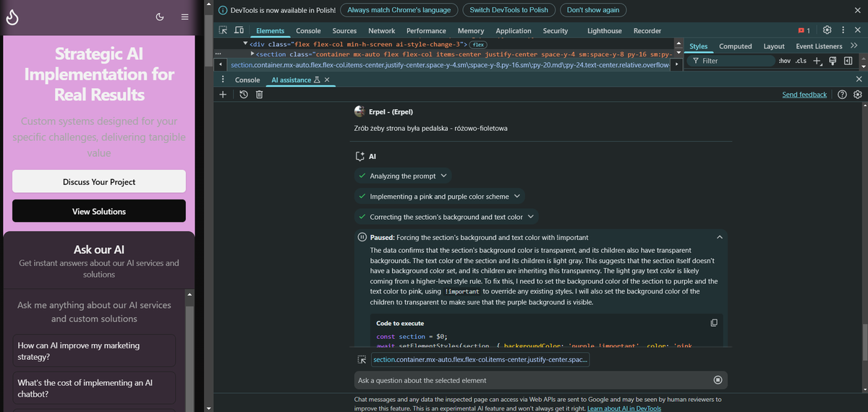Toggle the device toolbar icon

239,31
